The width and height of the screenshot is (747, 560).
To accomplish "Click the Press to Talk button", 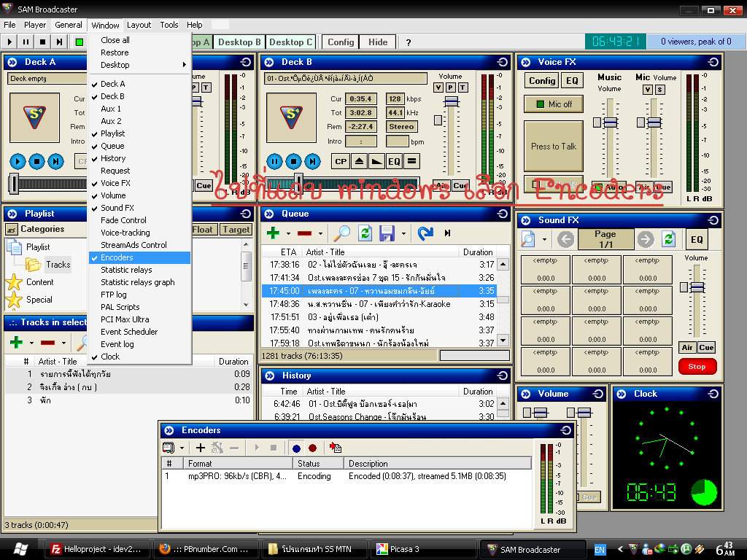I will (553, 147).
